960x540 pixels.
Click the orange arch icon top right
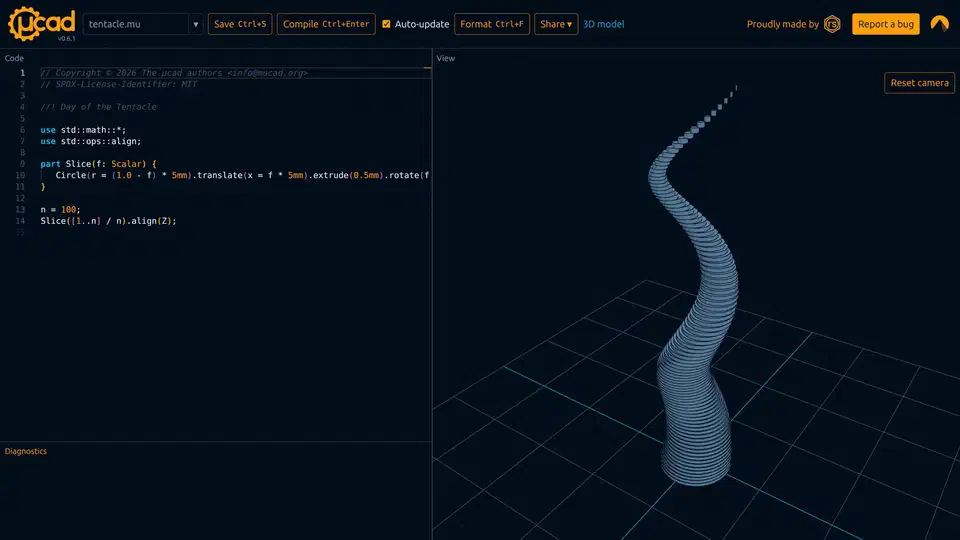pos(939,24)
